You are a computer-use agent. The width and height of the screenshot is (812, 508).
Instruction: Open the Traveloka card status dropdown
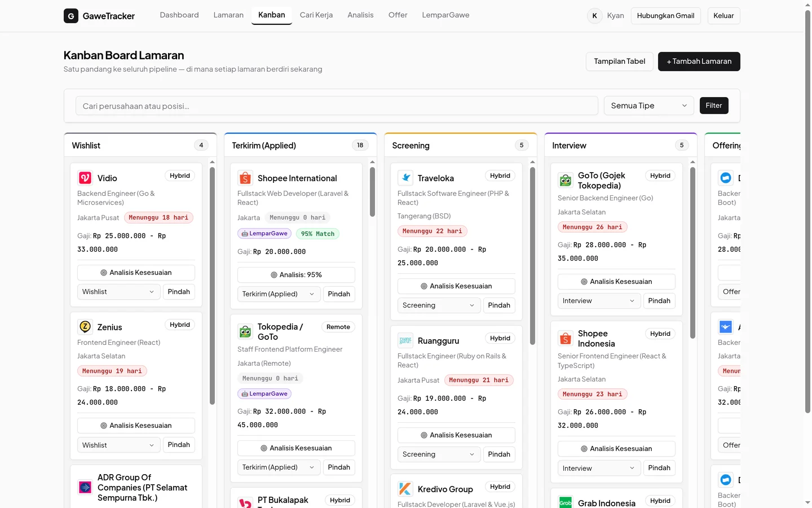(439, 305)
